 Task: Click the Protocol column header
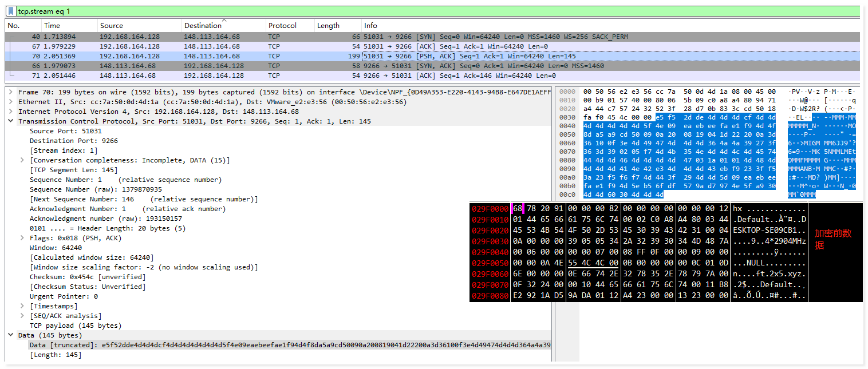point(282,26)
